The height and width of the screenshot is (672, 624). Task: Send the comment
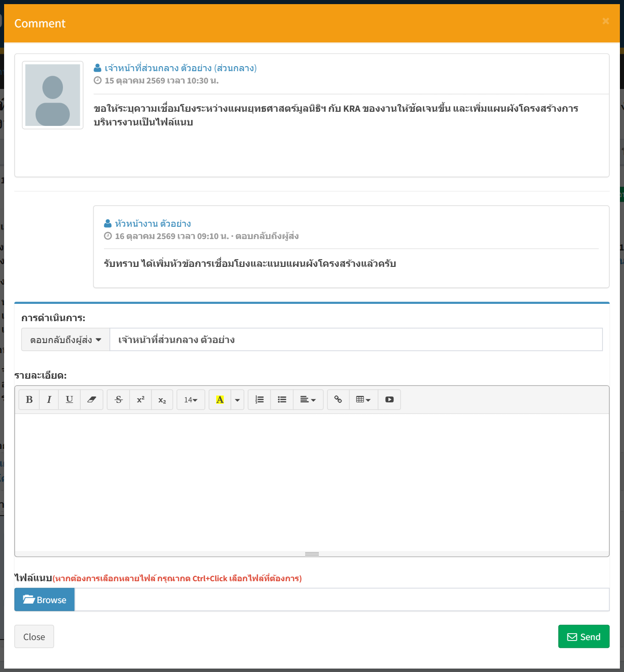[x=584, y=636]
